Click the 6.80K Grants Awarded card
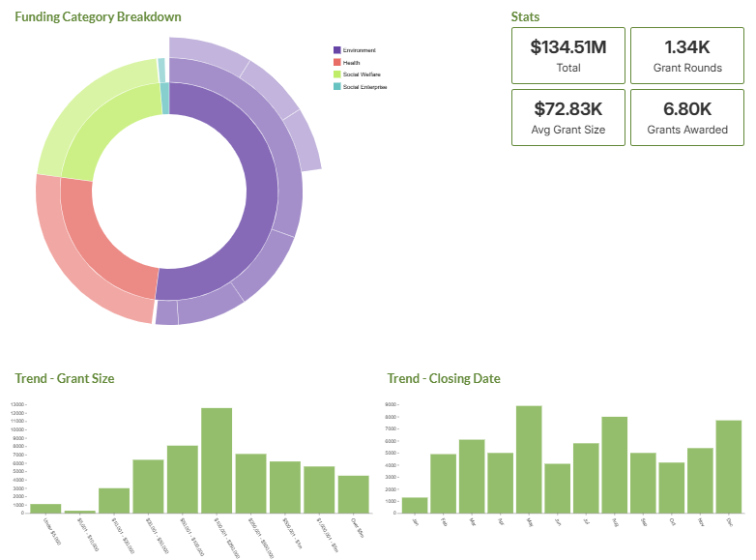Viewport: 756px width, 560px height. pyautogui.click(x=686, y=117)
